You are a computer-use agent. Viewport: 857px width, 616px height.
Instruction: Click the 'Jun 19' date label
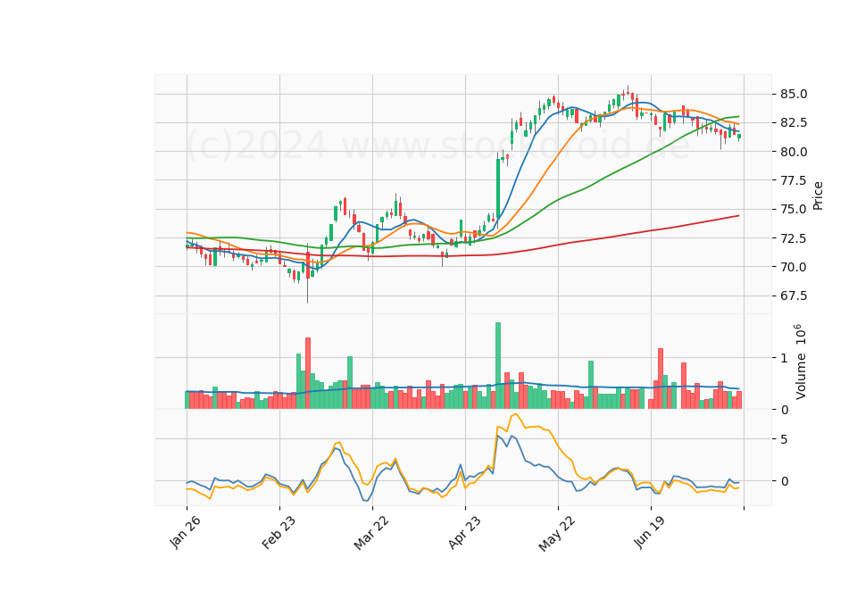[x=649, y=532]
